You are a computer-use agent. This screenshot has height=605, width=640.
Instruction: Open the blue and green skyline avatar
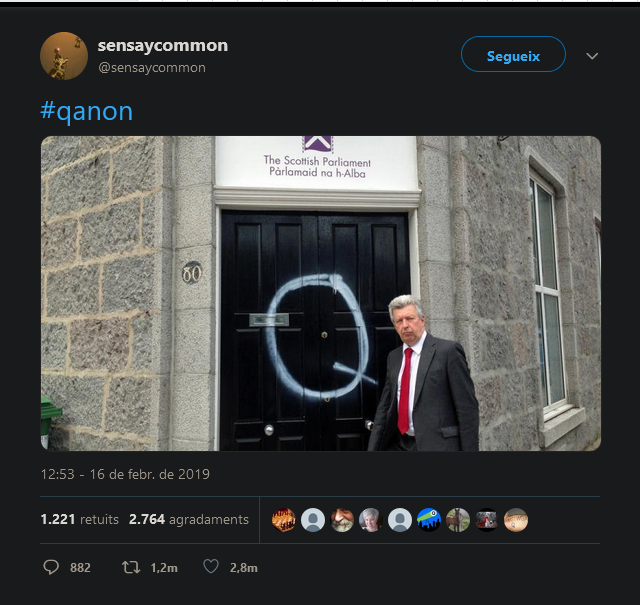[429, 520]
